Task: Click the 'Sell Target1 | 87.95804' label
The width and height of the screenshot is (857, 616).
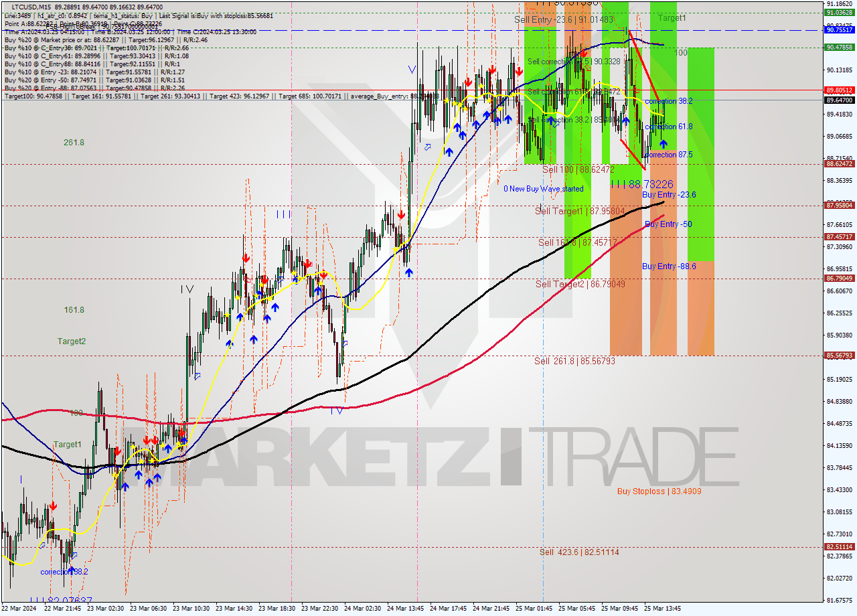Action: coord(580,211)
